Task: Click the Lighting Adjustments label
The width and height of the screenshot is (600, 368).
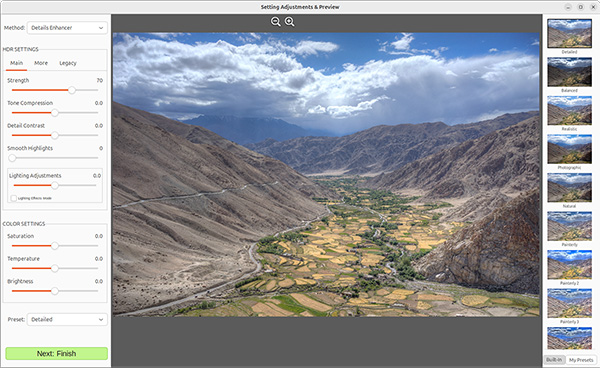Action: (35, 176)
